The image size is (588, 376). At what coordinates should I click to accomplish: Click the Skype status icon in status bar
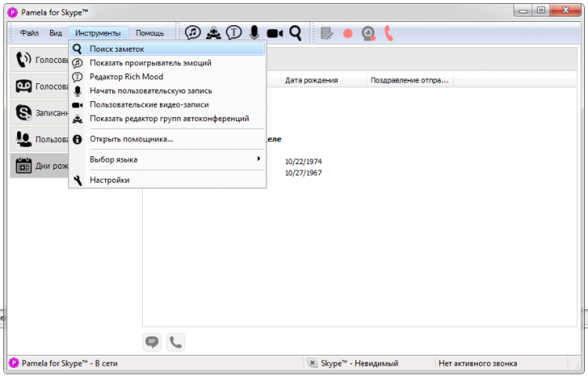tap(312, 363)
